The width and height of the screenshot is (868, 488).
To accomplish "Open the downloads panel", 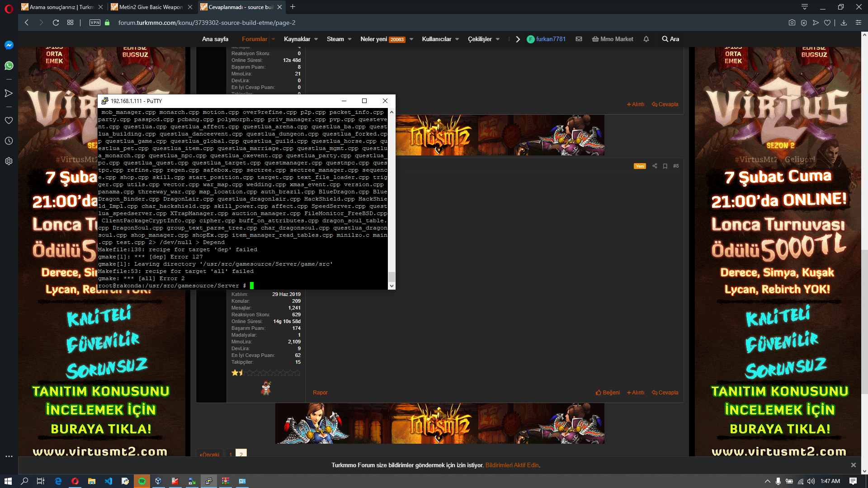I will point(844,23).
